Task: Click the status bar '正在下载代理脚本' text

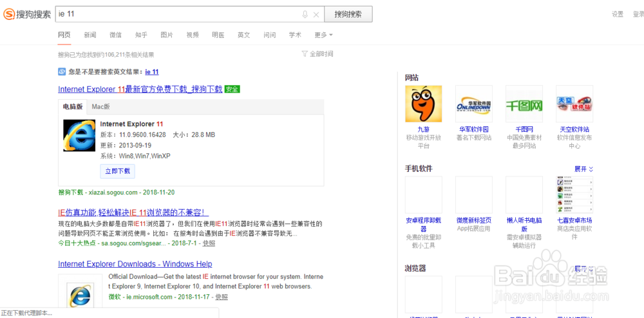Action: coord(26,313)
